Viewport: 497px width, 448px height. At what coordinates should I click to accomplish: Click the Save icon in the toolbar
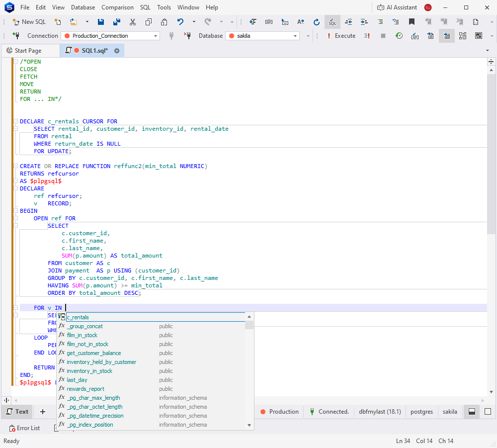point(101,22)
